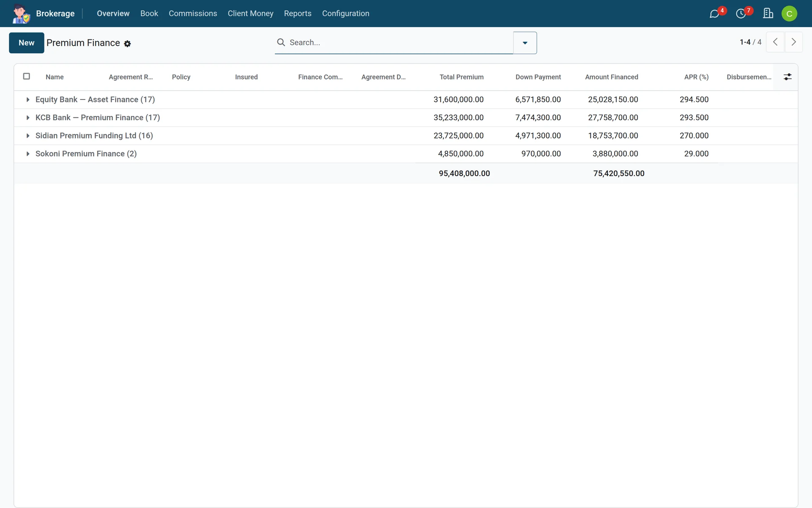Click the 1-4 / 4 pager counter

[750, 42]
